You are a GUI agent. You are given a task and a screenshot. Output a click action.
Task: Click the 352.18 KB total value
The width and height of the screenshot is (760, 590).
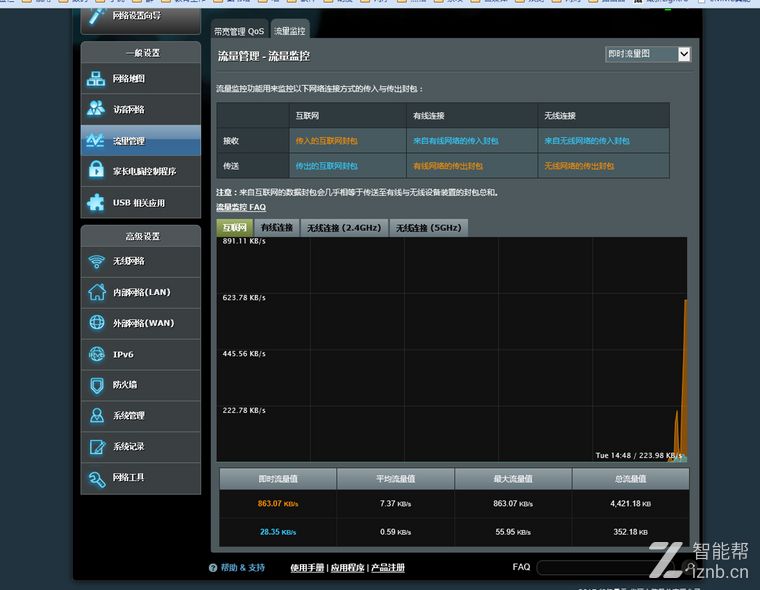tap(631, 532)
